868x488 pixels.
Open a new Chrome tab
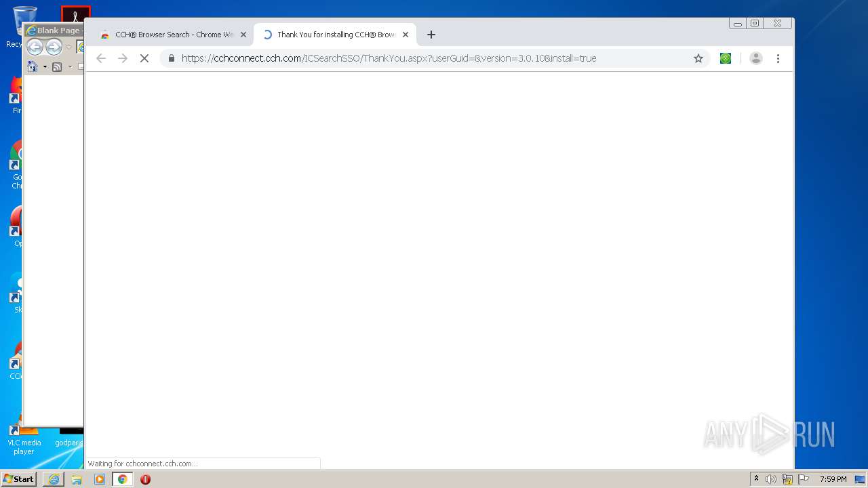431,35
